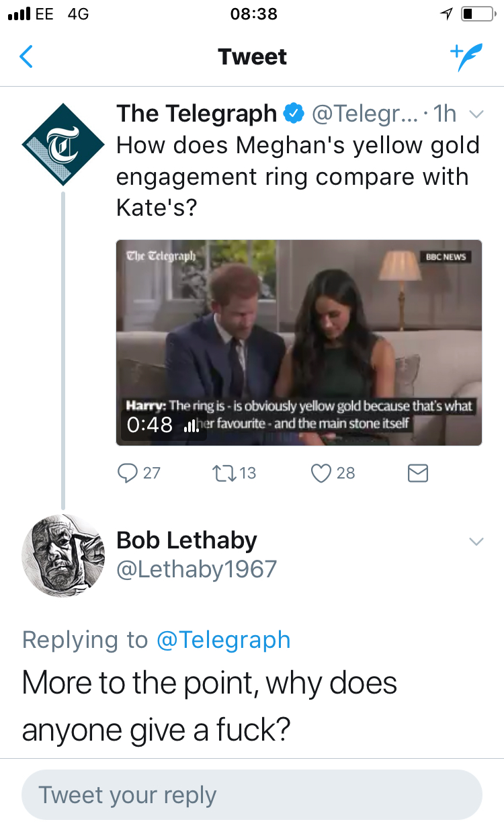Screen dimensions: 504x826
Task: Open The Telegraph profile avatar
Action: coord(63,144)
